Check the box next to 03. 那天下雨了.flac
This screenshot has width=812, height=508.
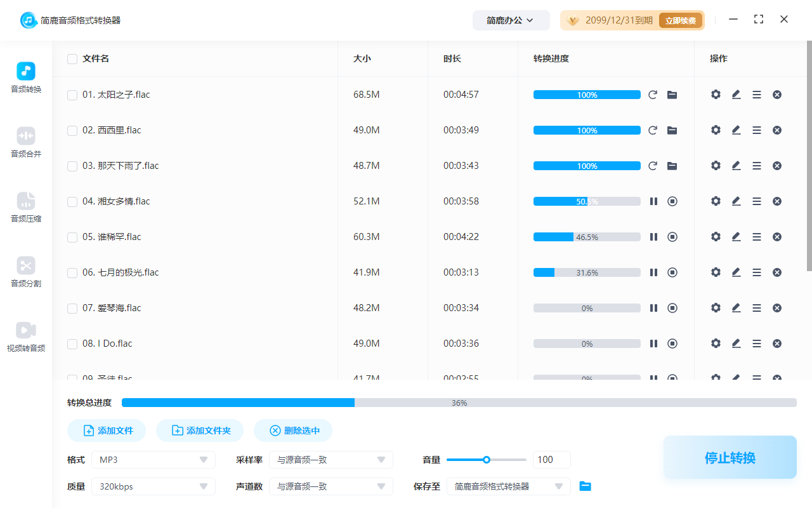tap(72, 166)
